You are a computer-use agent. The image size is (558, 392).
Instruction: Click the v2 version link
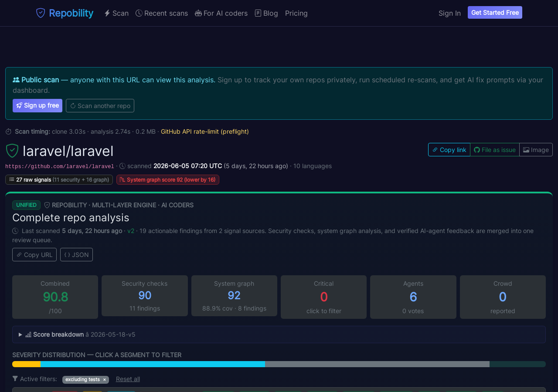pos(131,231)
